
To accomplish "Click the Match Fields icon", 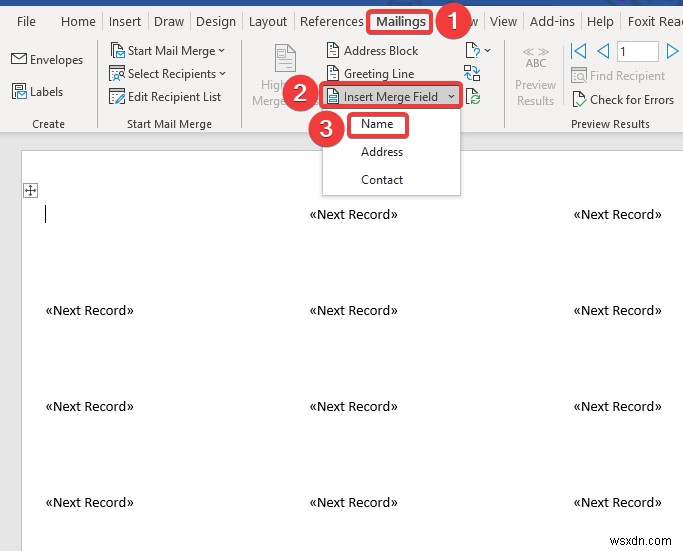I will pos(472,73).
